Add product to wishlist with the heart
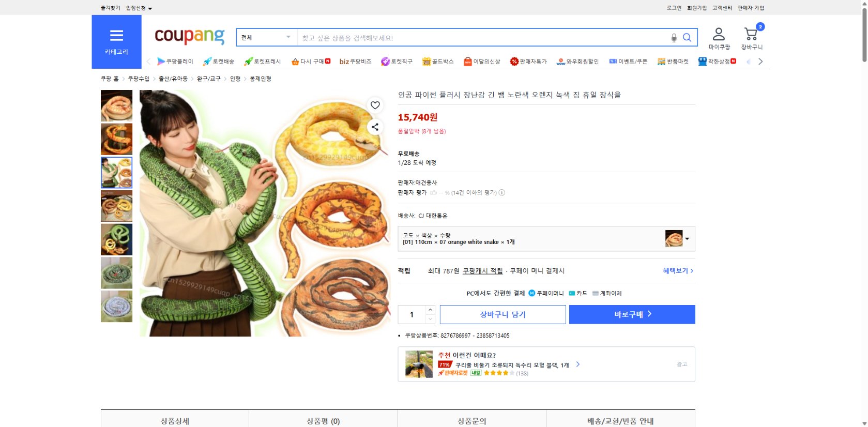Image resolution: width=868 pixels, height=427 pixels. [375, 105]
